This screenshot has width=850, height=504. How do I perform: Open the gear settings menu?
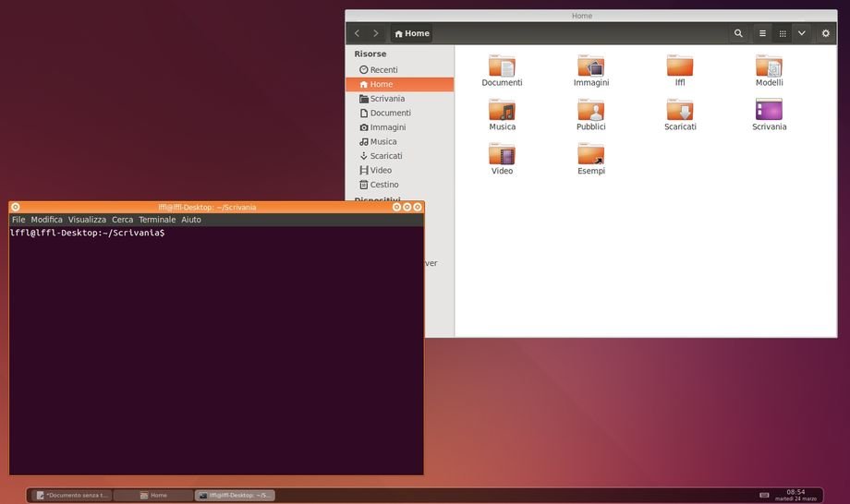825,33
